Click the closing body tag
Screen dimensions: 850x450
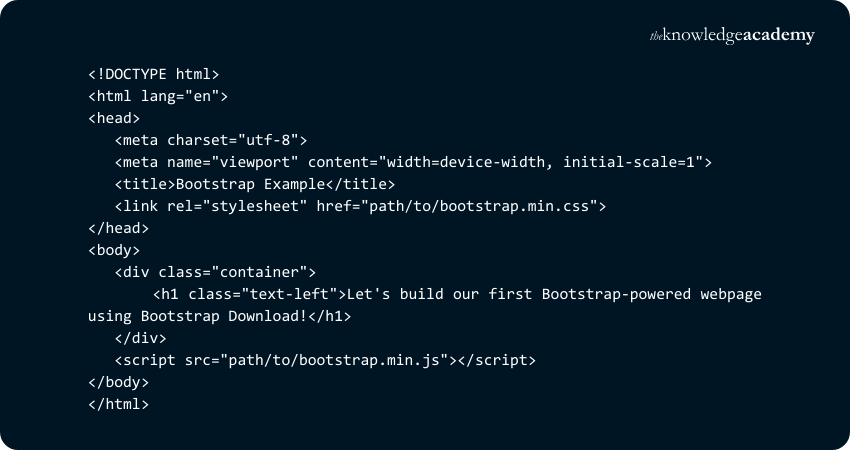click(118, 382)
